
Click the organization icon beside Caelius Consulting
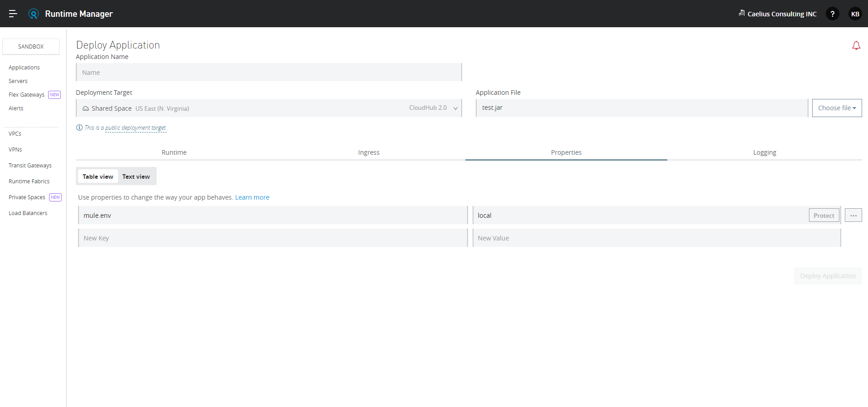click(x=742, y=13)
